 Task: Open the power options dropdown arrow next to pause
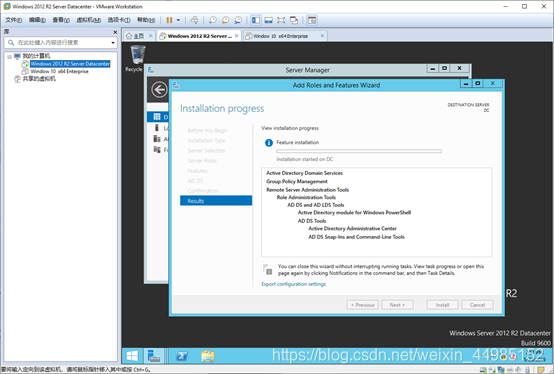178,20
